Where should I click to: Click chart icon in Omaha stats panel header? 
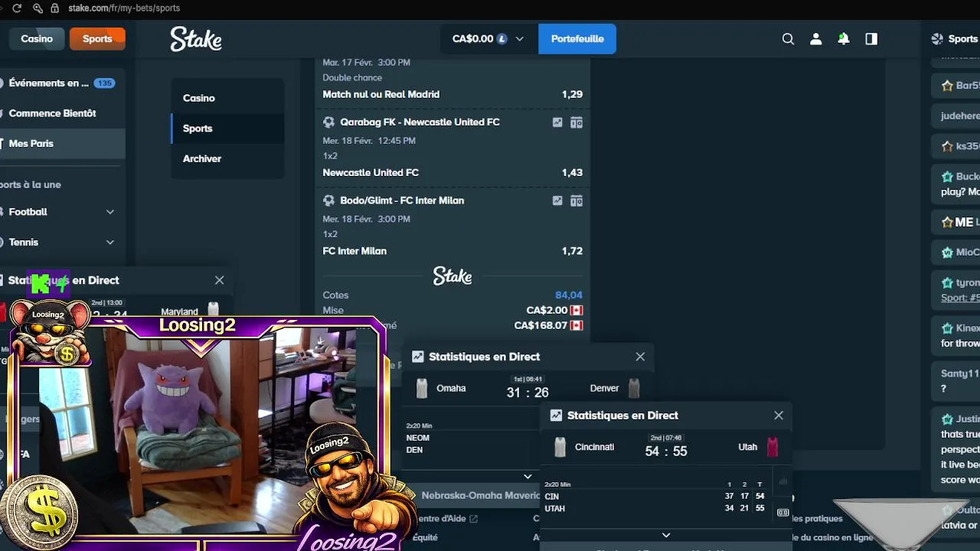pos(418,357)
